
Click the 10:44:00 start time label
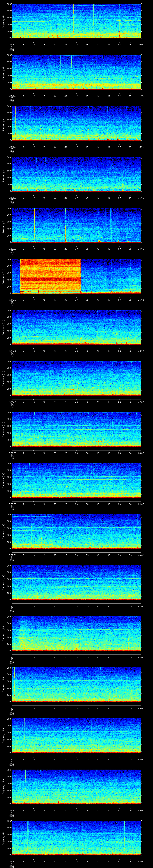[x=12, y=810]
